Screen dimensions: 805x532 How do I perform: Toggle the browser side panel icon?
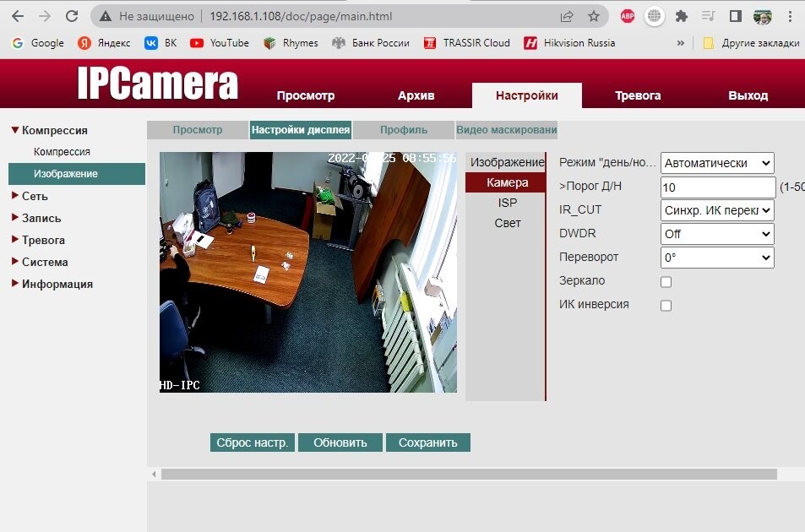(x=735, y=16)
